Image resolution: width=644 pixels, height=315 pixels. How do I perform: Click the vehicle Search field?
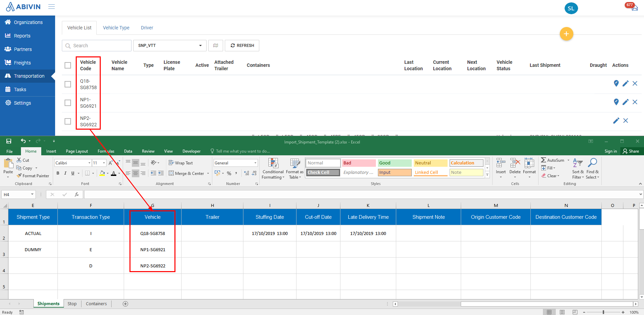coord(97,46)
